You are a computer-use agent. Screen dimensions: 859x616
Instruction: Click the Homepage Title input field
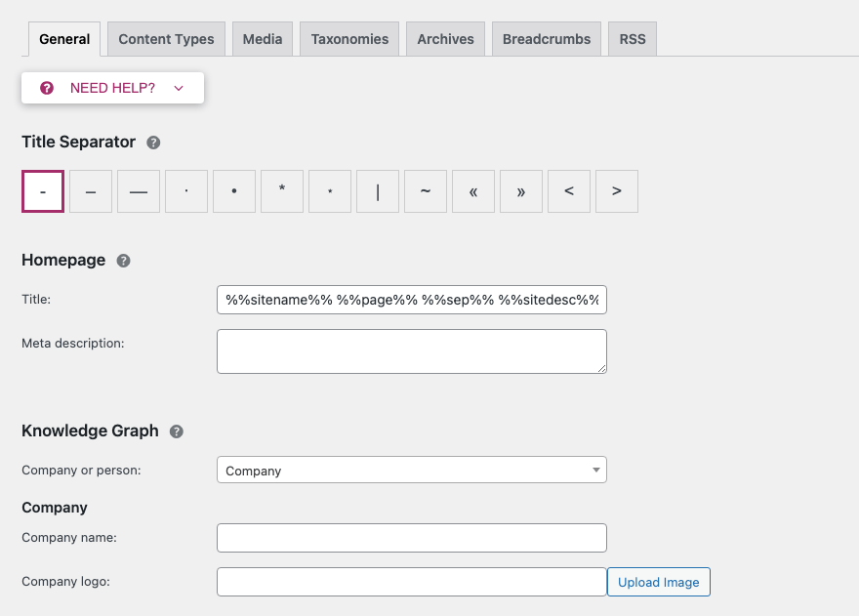[x=411, y=300]
